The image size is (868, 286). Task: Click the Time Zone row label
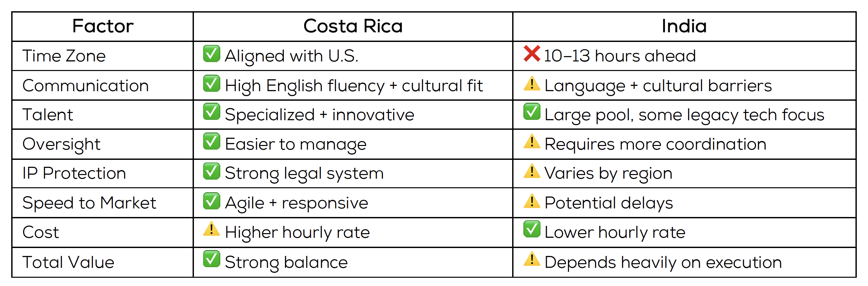click(64, 56)
